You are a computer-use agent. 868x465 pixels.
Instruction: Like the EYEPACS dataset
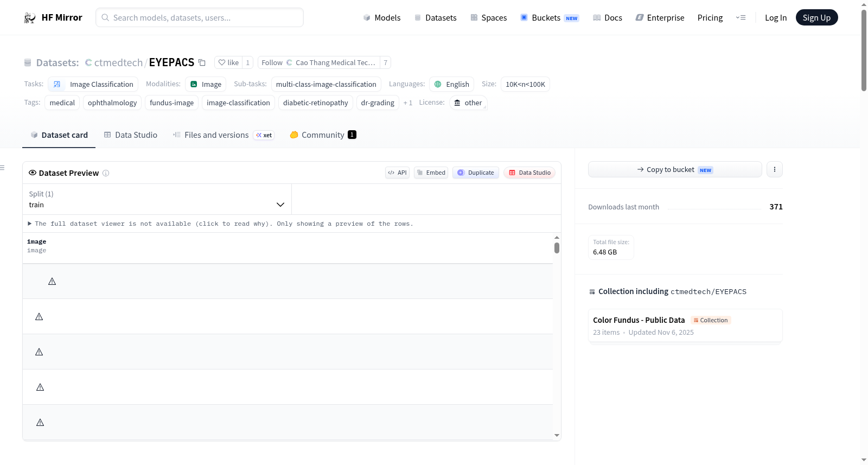pos(228,63)
